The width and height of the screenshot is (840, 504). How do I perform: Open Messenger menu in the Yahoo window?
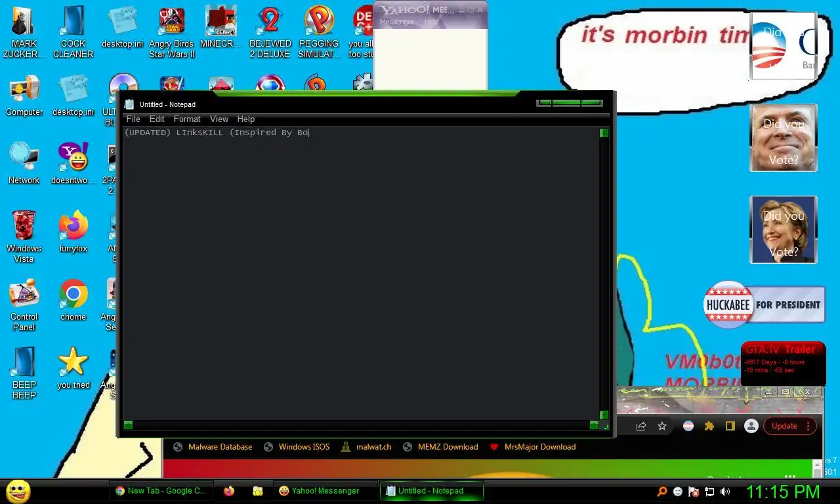point(397,22)
